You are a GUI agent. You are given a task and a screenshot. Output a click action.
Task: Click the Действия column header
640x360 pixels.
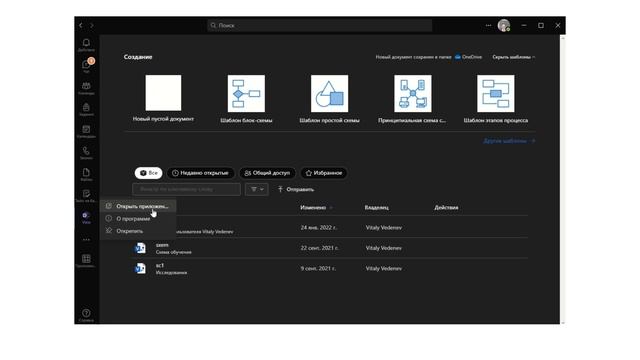click(446, 207)
